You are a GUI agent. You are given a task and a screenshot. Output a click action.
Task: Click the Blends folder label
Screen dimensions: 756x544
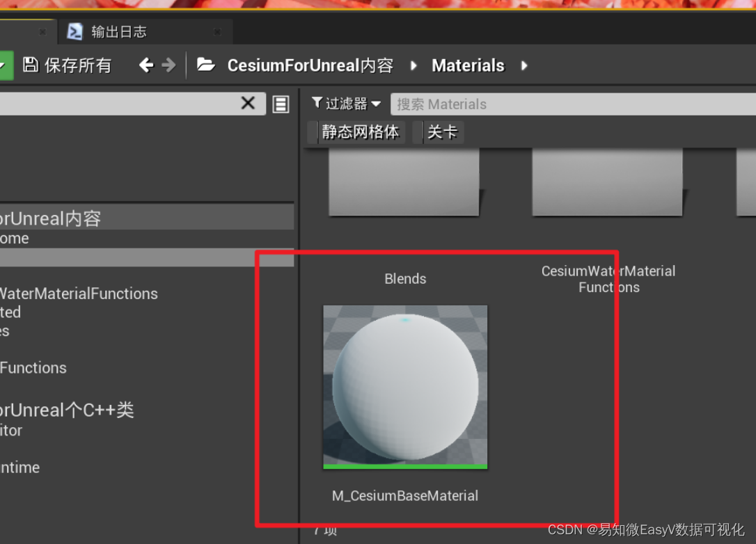405,278
